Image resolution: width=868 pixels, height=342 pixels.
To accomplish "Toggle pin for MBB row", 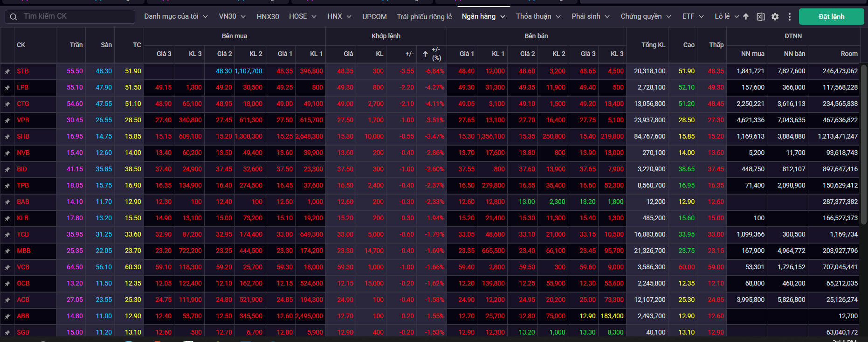I will pyautogui.click(x=7, y=251).
